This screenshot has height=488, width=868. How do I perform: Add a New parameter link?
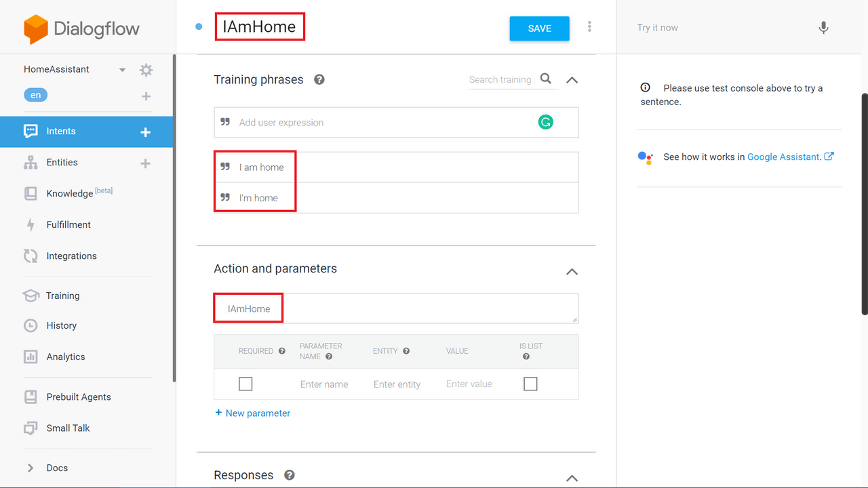(x=252, y=413)
